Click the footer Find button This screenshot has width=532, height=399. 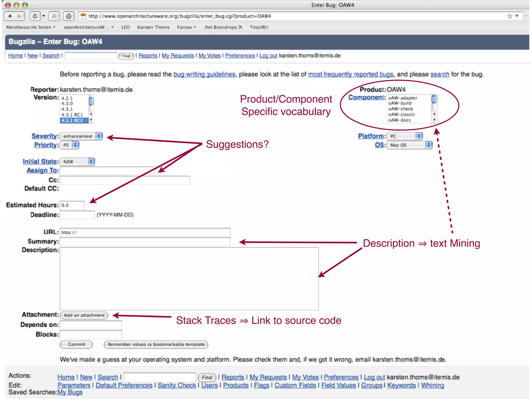(207, 377)
